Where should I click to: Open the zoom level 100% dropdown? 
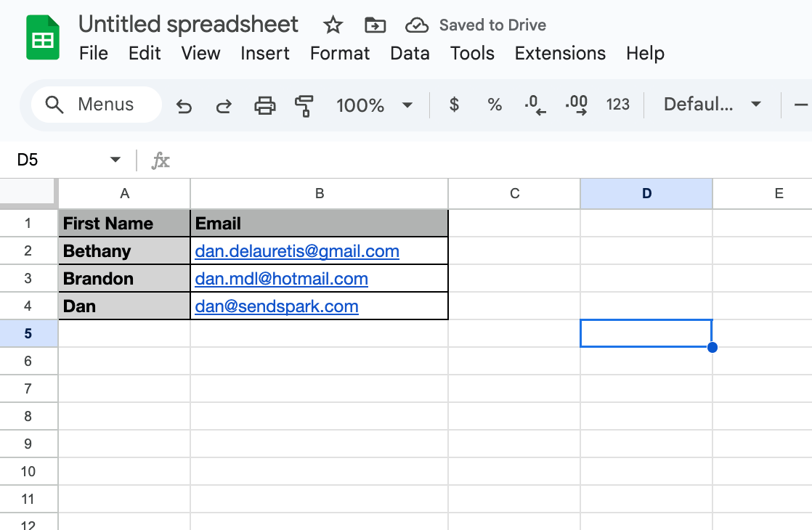[x=374, y=105]
